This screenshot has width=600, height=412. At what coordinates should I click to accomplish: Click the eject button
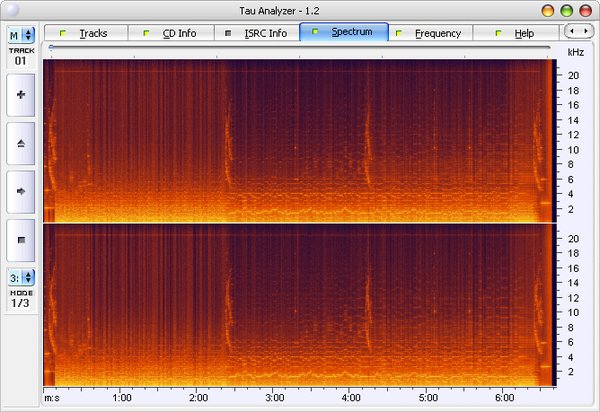point(21,143)
